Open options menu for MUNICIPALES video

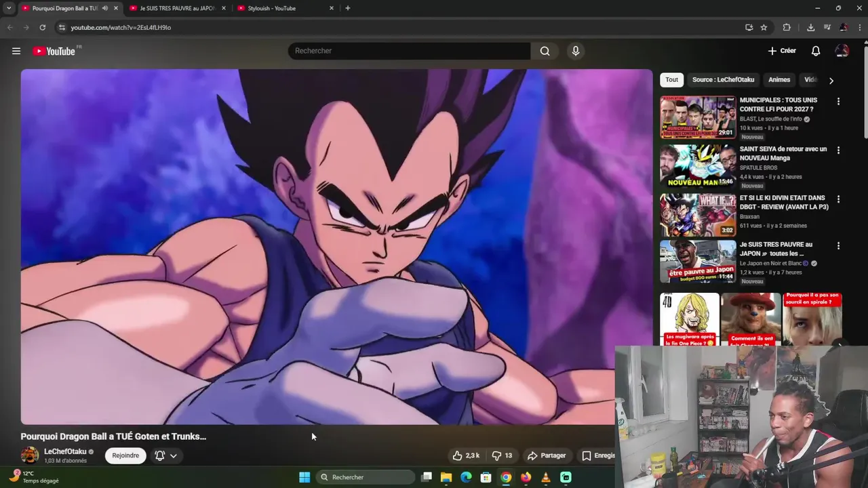pos(838,101)
